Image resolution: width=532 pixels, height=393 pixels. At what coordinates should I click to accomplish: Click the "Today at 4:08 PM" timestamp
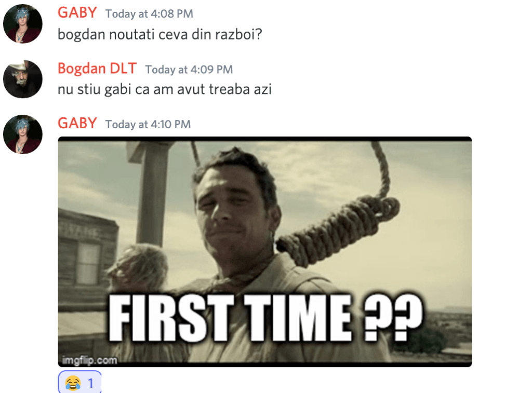149,13
